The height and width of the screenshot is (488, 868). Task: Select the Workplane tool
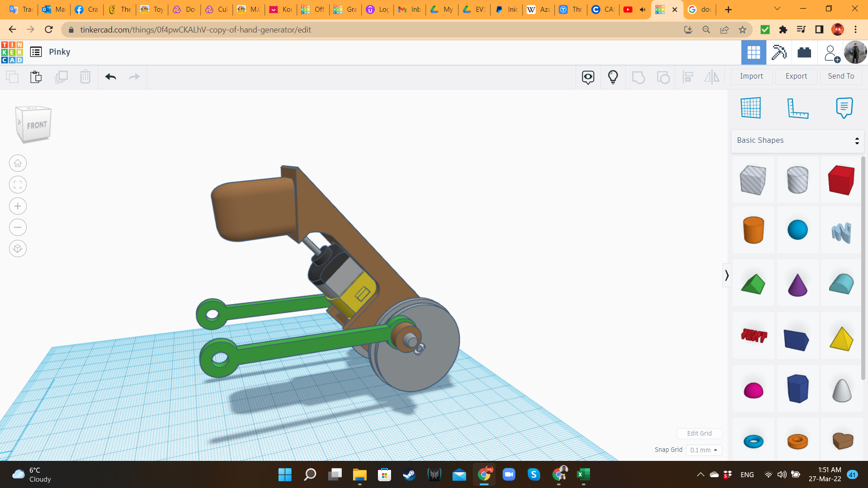tap(750, 108)
